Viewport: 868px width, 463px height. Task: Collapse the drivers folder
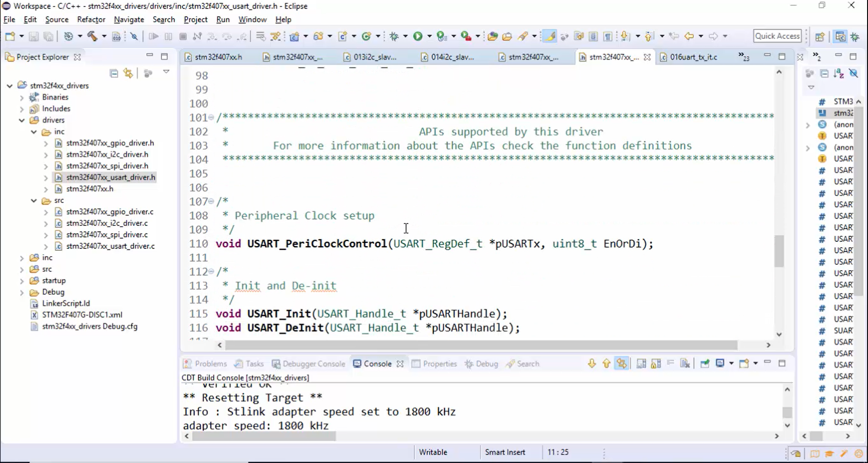point(22,120)
